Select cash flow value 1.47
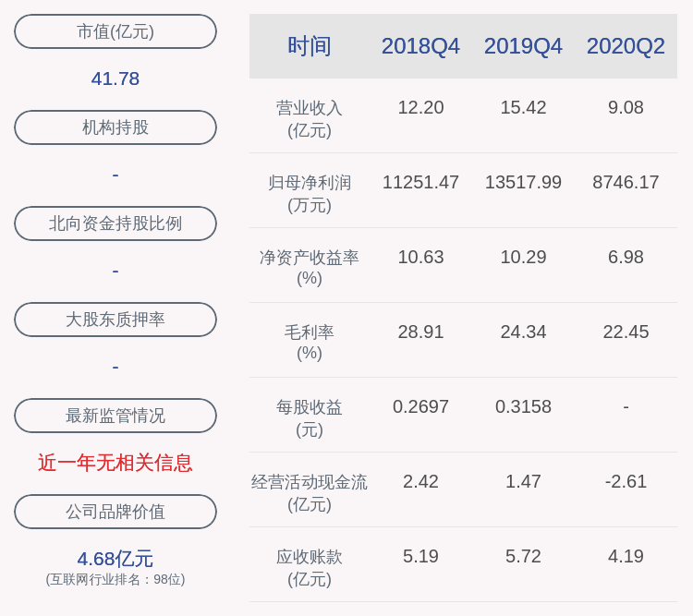Screen dimensions: 693x616 point(523,481)
